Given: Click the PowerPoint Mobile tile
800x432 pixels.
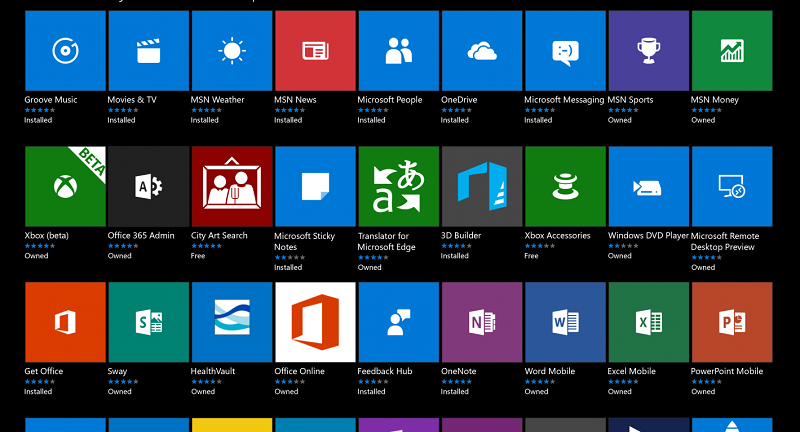Looking at the screenshot, I should (x=731, y=321).
